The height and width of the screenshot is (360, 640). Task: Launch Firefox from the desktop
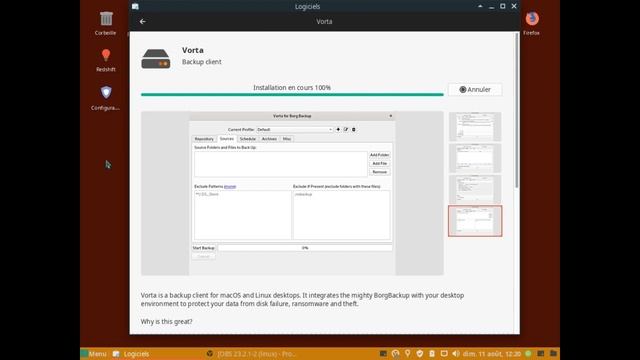pos(531,23)
